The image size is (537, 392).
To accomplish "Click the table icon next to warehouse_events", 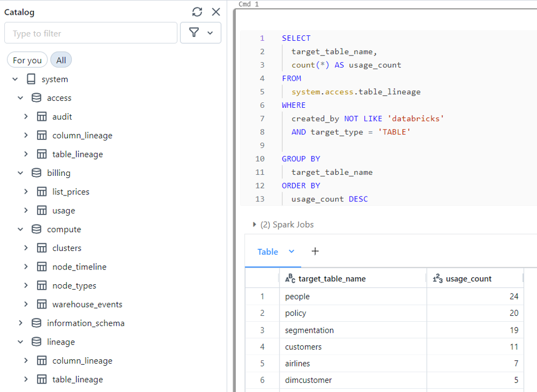I will click(42, 304).
